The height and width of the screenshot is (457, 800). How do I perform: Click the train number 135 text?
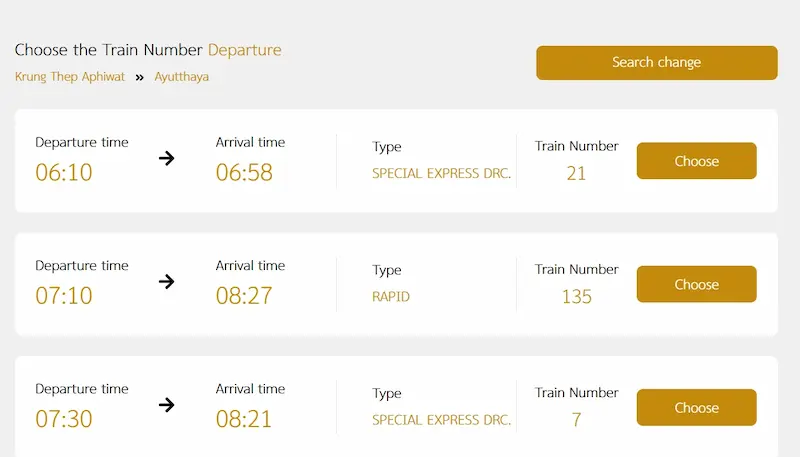pyautogui.click(x=576, y=297)
